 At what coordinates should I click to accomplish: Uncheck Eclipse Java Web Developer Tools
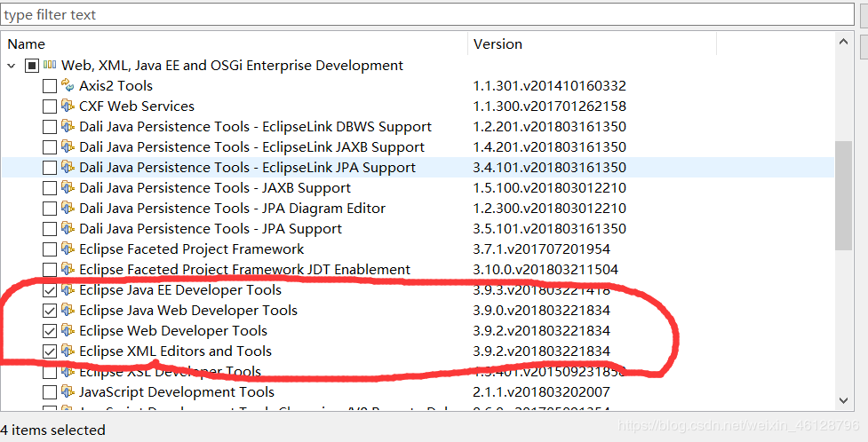(x=50, y=312)
